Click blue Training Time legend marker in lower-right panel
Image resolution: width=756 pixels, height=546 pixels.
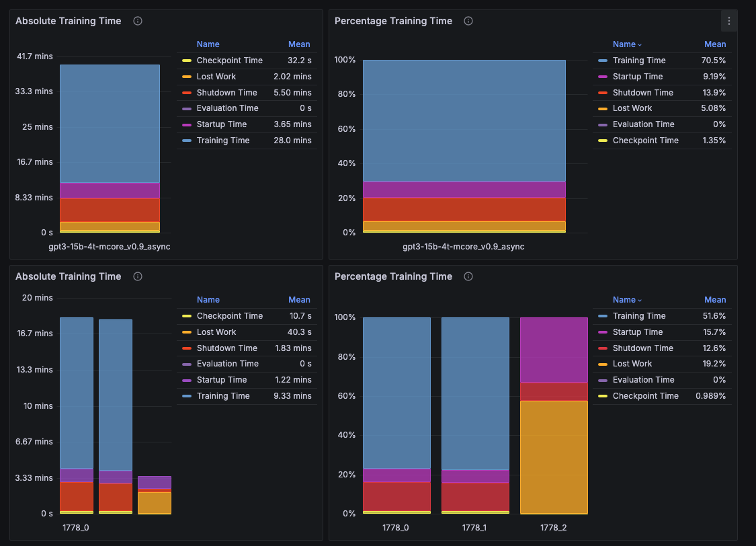click(602, 316)
